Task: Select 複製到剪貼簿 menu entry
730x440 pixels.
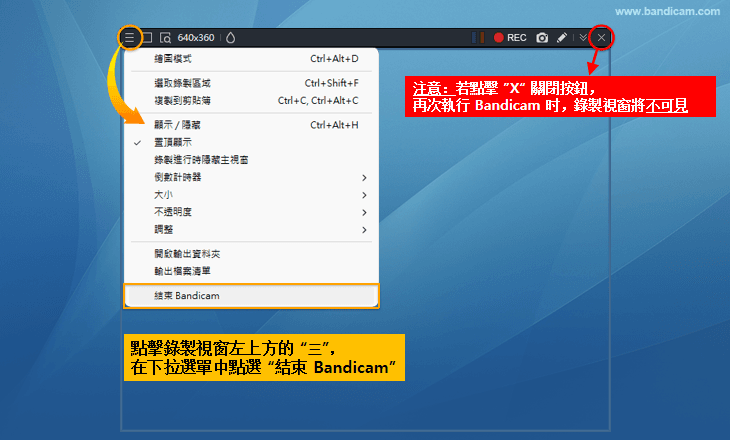Action: coord(251,101)
